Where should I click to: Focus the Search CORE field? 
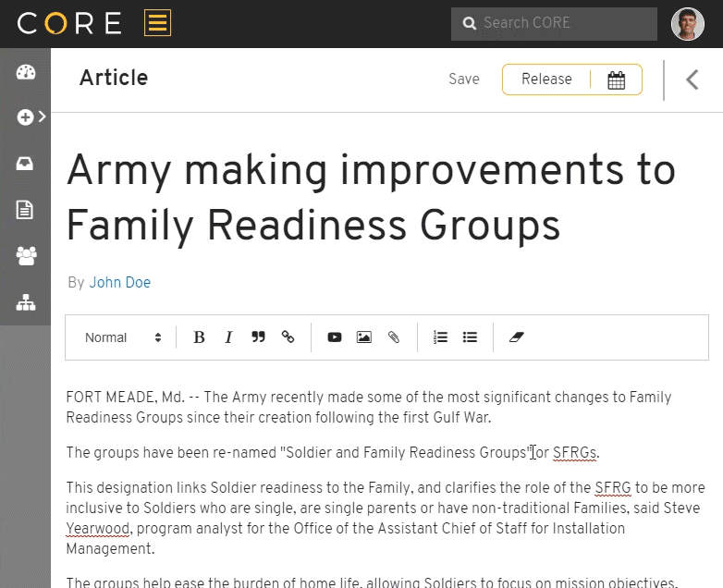[554, 23]
